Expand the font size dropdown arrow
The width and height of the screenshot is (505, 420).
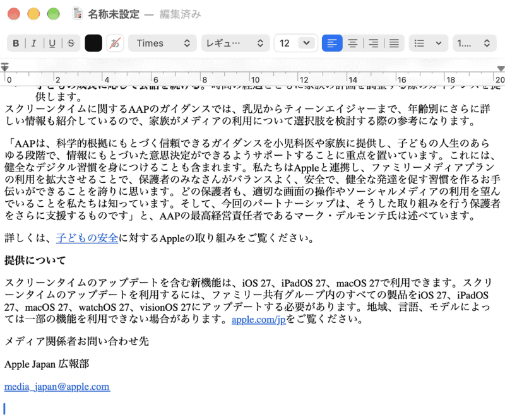307,43
